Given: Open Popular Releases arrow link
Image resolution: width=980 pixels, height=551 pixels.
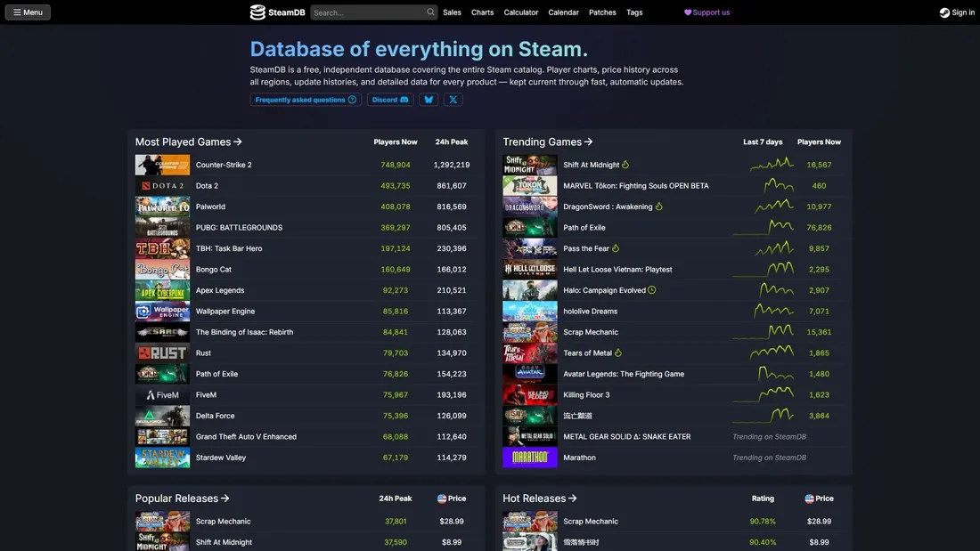Looking at the screenshot, I should tap(183, 498).
